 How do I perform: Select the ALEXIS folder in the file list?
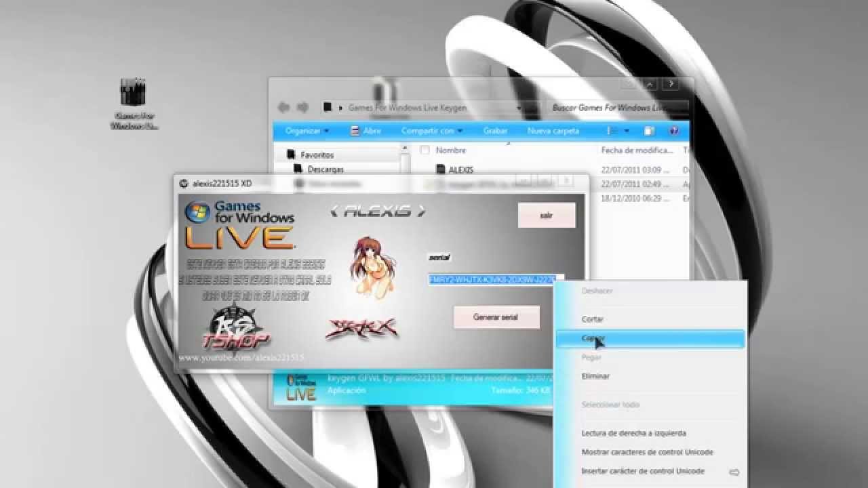(461, 170)
